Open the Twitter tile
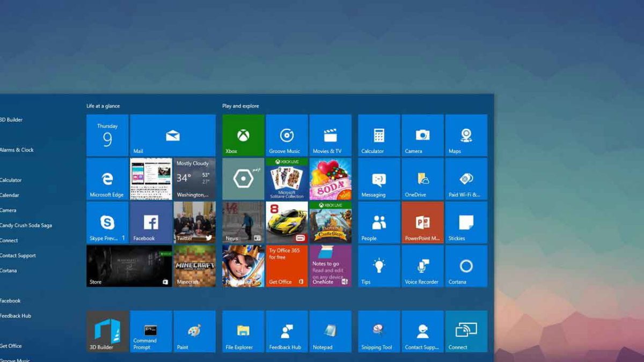Image resolution: width=644 pixels, height=362 pixels. 195,223
